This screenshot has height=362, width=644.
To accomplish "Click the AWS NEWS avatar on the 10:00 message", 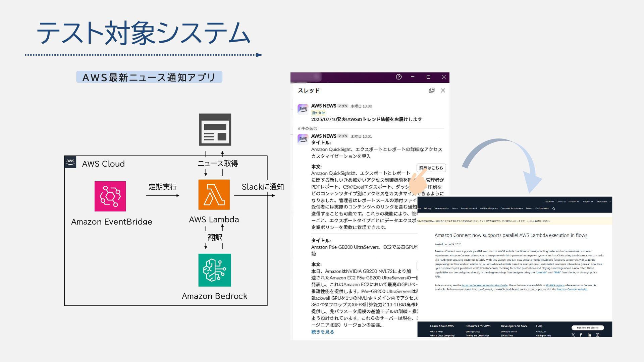I will 303,109.
